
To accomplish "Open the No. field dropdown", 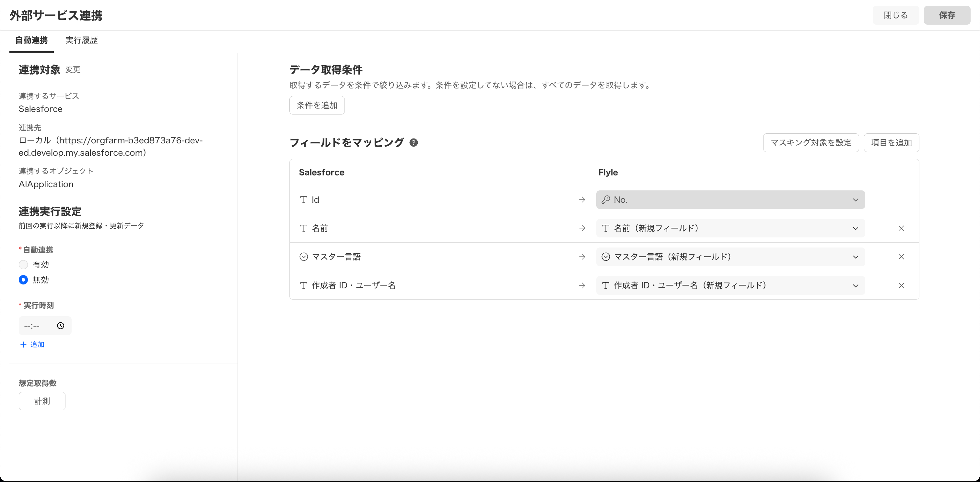I will [855, 200].
